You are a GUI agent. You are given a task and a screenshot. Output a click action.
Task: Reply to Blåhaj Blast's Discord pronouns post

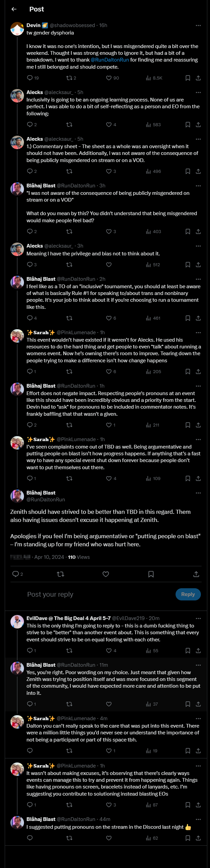30,838
